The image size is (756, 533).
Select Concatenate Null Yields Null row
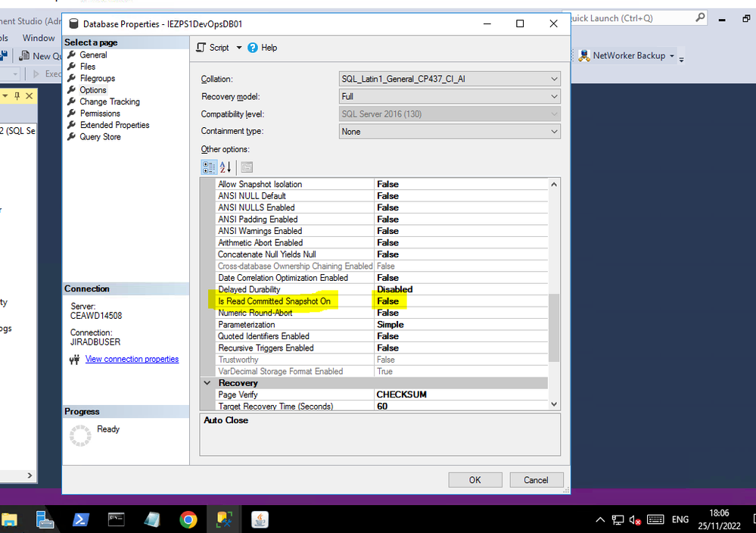(381, 254)
